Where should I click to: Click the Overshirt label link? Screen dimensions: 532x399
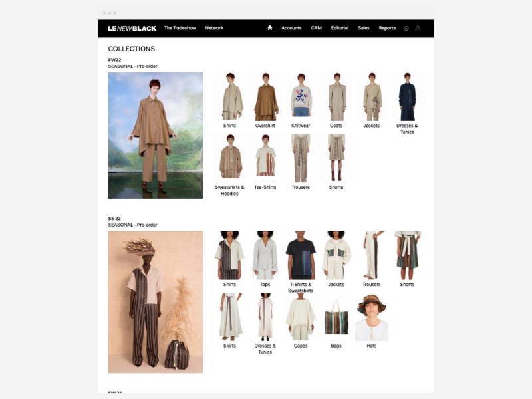point(265,126)
